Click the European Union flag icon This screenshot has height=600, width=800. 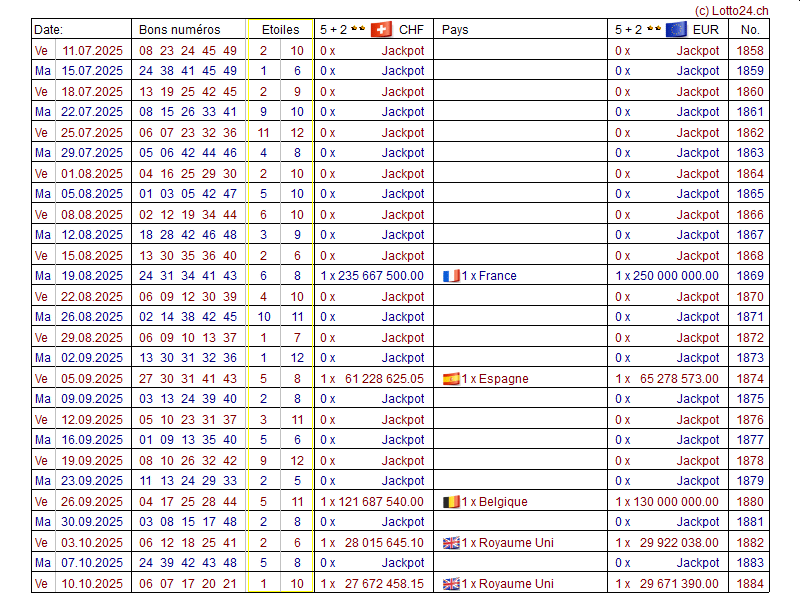point(676,30)
